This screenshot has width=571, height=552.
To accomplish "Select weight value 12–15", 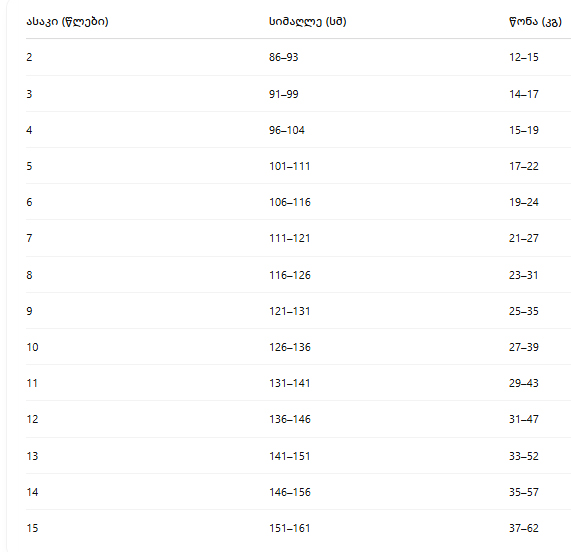I will tap(523, 57).
